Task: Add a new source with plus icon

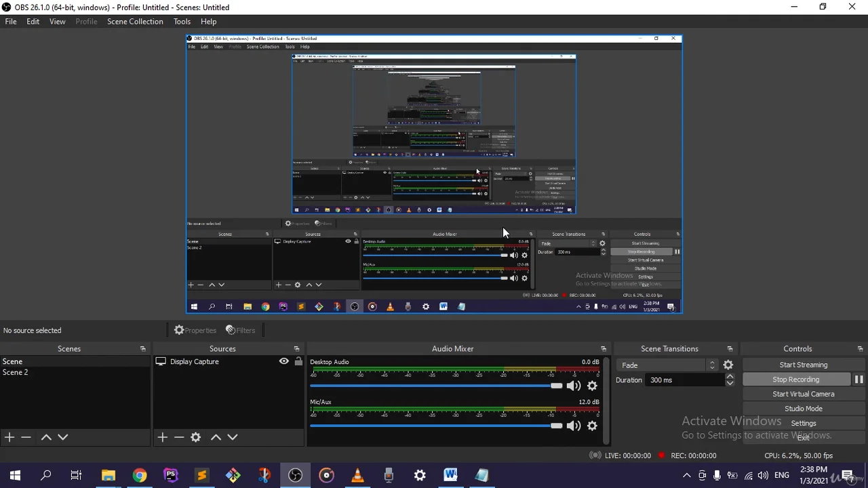Action: tap(163, 437)
